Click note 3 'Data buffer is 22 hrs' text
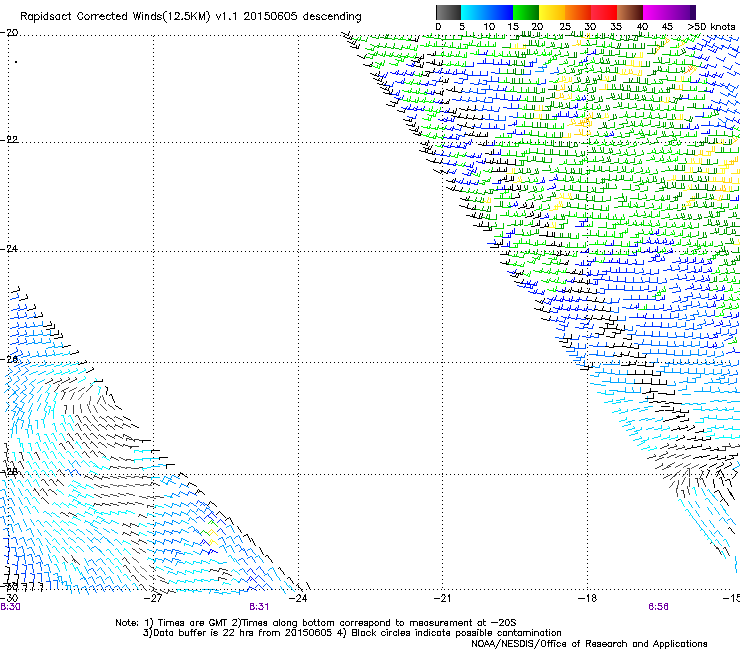 (x=238, y=633)
